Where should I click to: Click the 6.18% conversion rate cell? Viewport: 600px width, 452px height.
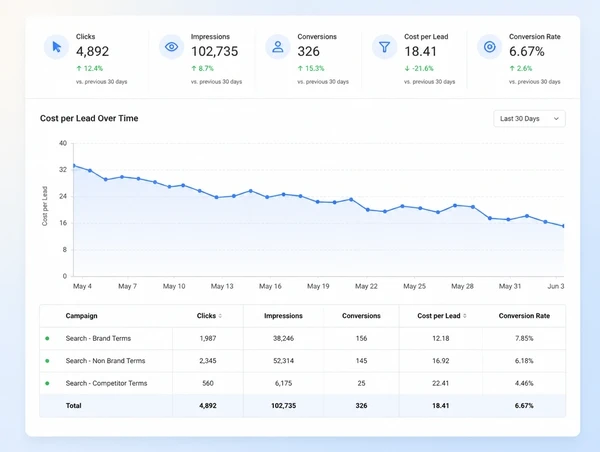[x=524, y=361]
